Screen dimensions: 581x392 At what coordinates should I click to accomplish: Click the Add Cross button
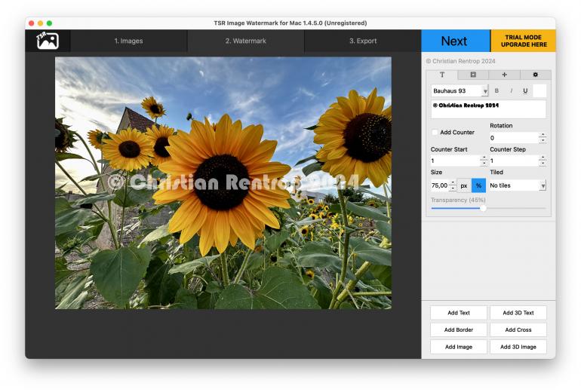[x=518, y=330]
